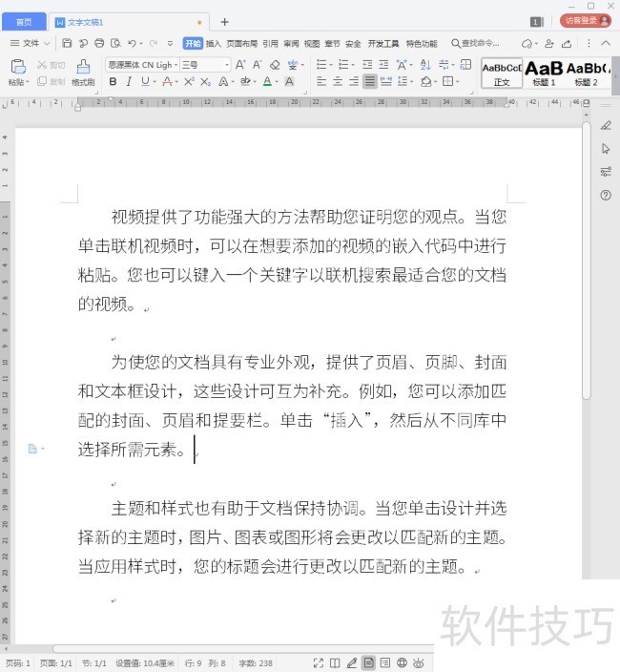Toggle Bold formatting

(113, 81)
